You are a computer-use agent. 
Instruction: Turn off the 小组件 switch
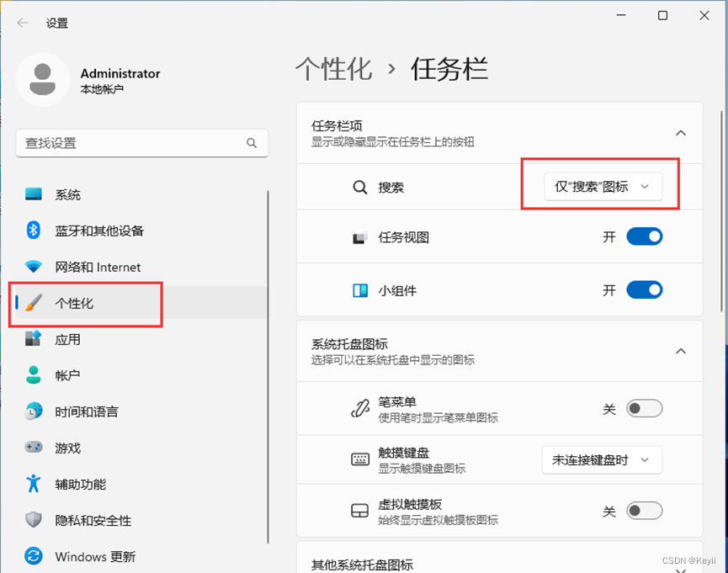[644, 289]
